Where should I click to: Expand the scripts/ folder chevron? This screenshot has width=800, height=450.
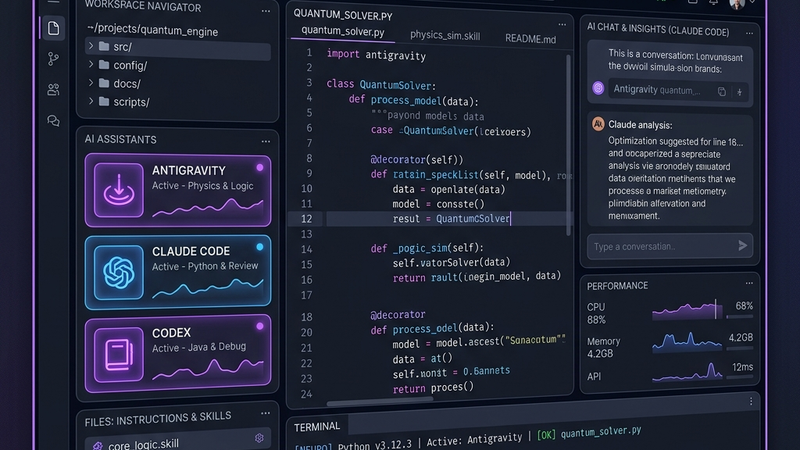(91, 101)
